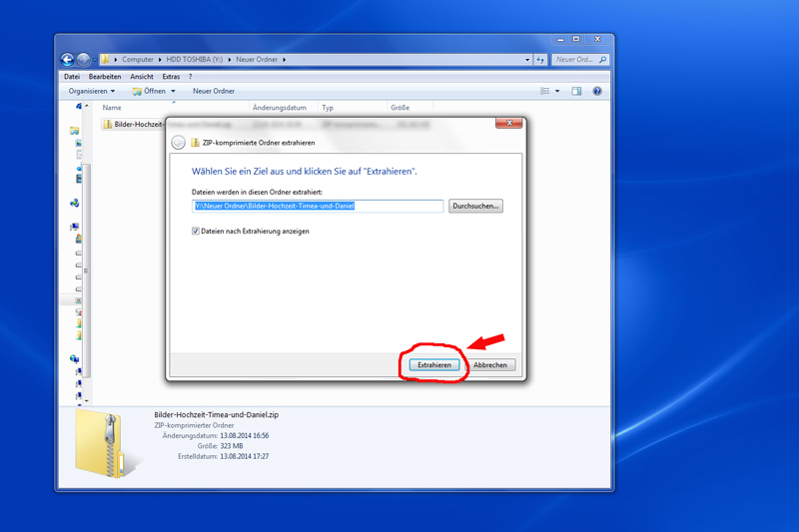
Task: Cancel extraction with the Abbrechen button
Action: [x=489, y=365]
